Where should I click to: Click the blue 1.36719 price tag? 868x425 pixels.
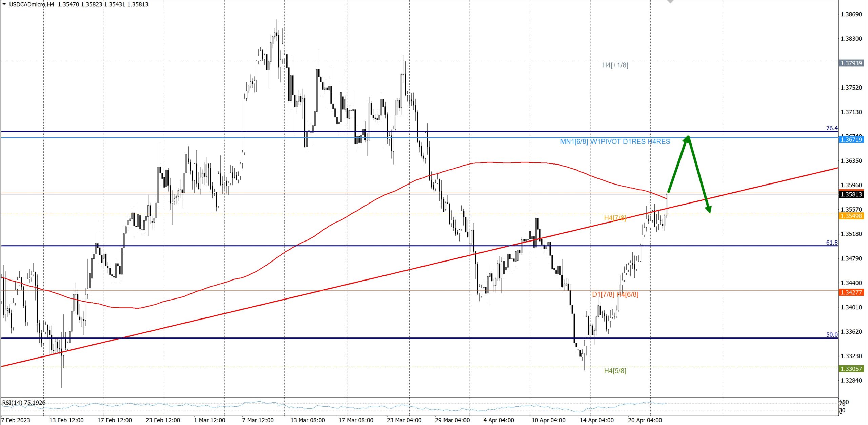click(x=851, y=139)
